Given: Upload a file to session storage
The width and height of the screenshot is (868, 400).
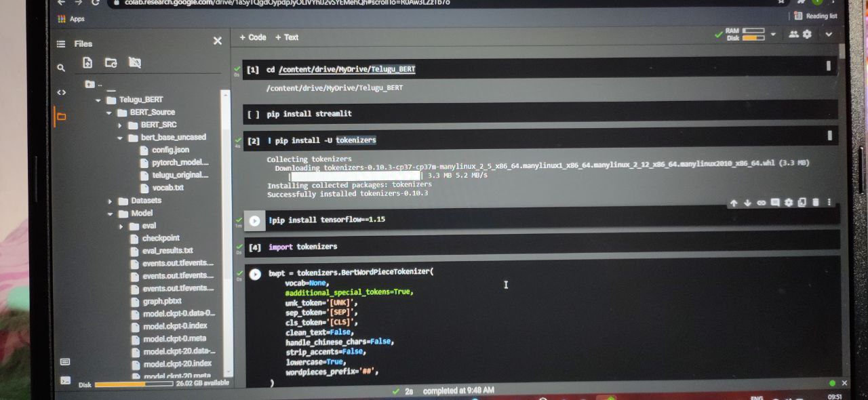Looking at the screenshot, I should point(87,62).
